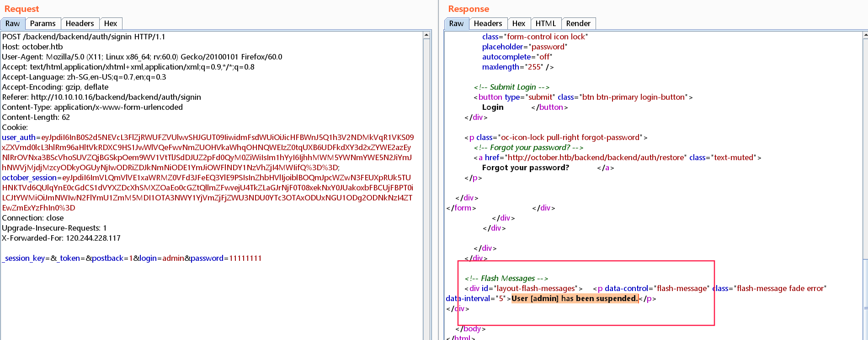Screen dimensions: 868x340
Task: Click the X-Forwarded-For: 120.244.228.117 line
Action: pos(61,238)
